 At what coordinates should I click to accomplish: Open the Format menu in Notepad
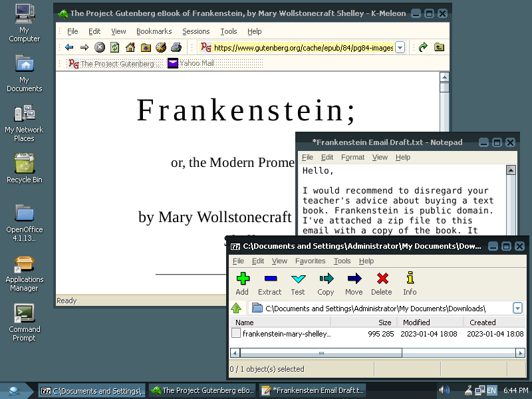(352, 158)
